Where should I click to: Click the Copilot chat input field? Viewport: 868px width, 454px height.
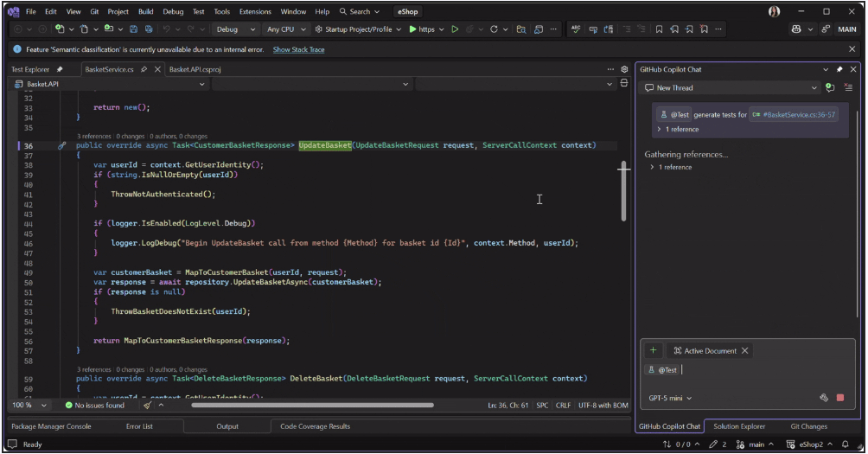(744, 370)
